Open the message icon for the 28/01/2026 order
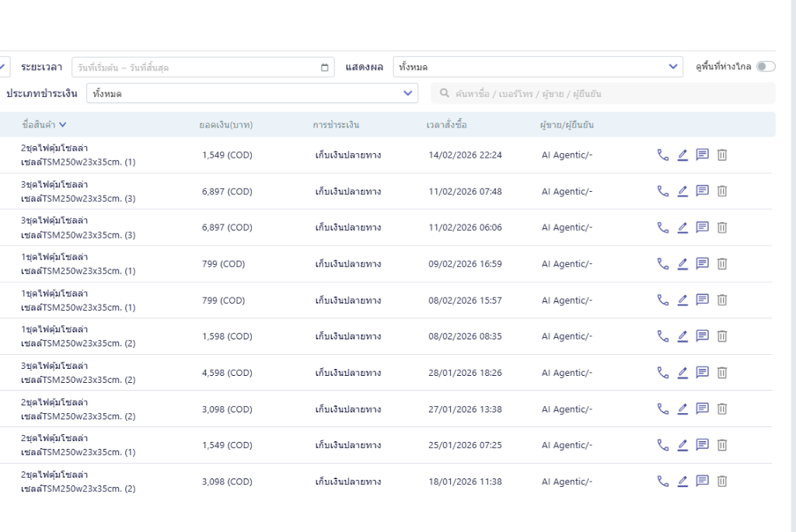Viewport: 796px width, 532px height. pos(703,373)
